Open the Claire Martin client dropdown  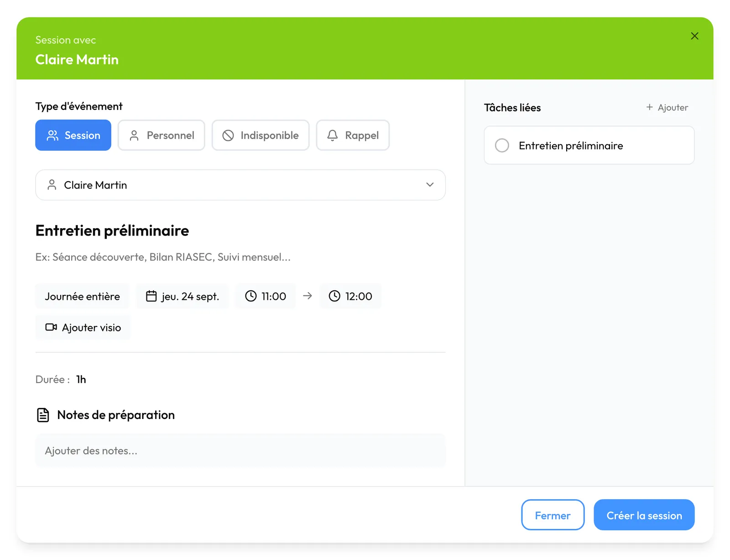point(240,185)
